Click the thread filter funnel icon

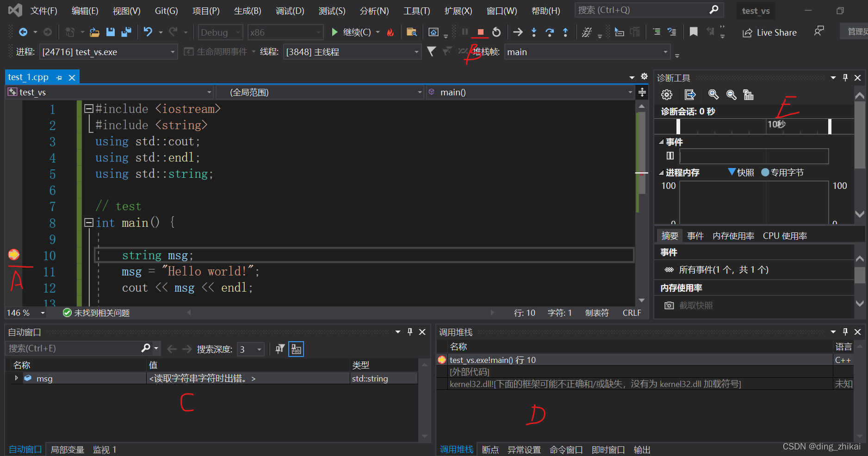click(432, 51)
